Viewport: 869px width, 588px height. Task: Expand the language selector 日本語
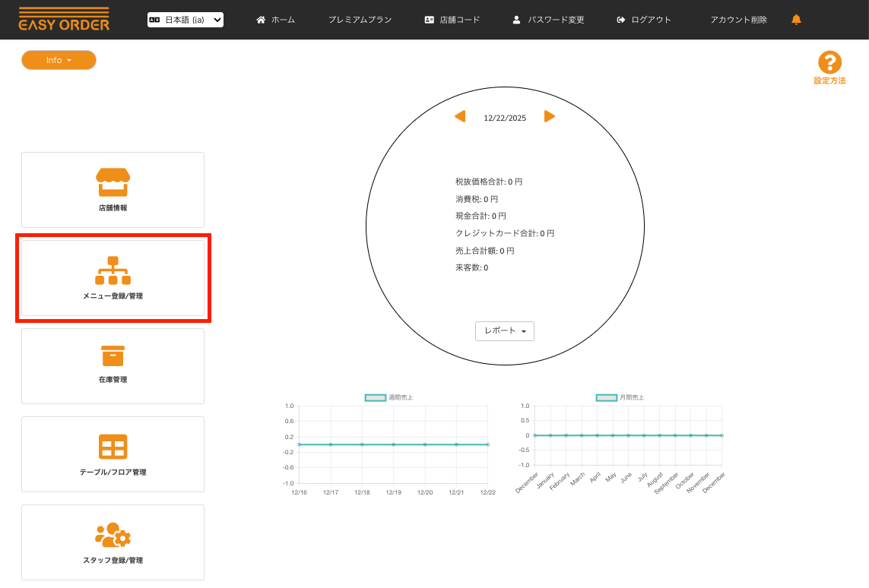(186, 20)
